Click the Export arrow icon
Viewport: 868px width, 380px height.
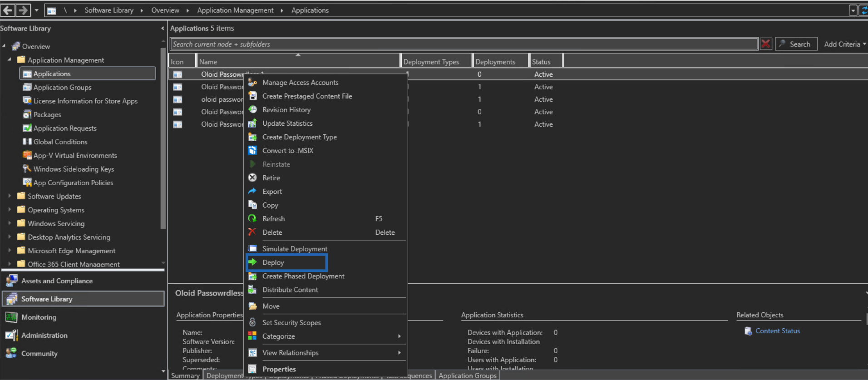point(252,191)
